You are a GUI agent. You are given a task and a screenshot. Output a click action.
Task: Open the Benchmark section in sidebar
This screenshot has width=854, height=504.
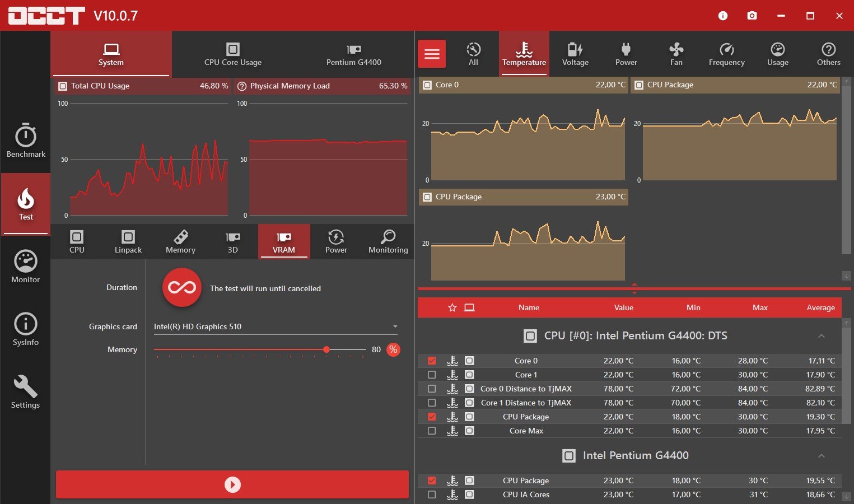(26, 140)
